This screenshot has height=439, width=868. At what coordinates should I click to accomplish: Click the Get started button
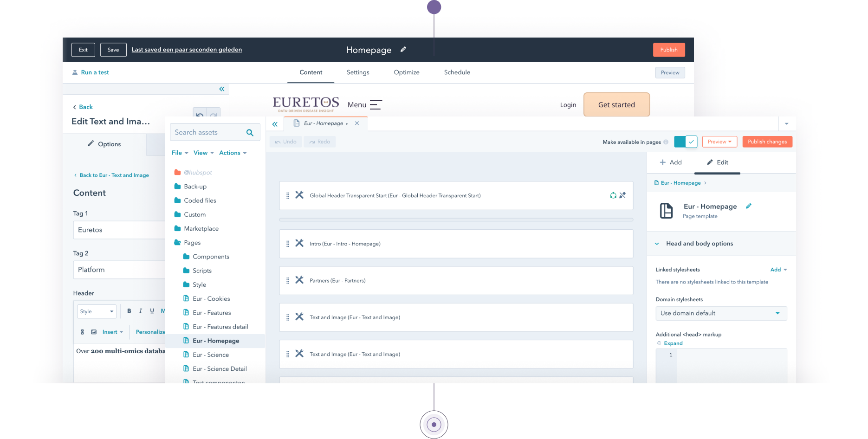tap(616, 104)
